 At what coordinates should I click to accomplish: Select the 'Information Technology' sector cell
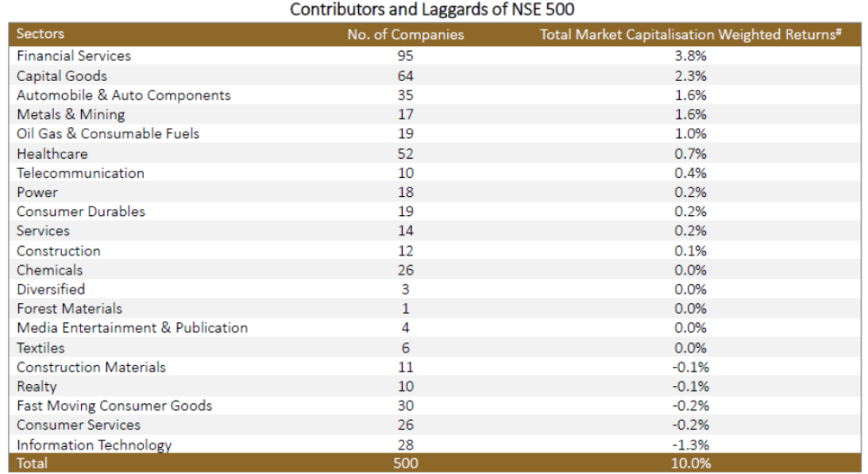pos(95,445)
